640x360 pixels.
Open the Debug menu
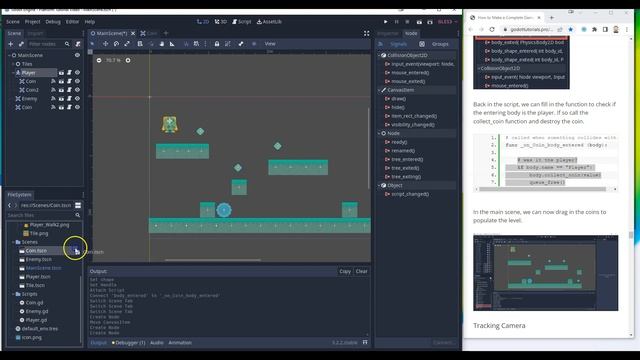tap(53, 22)
